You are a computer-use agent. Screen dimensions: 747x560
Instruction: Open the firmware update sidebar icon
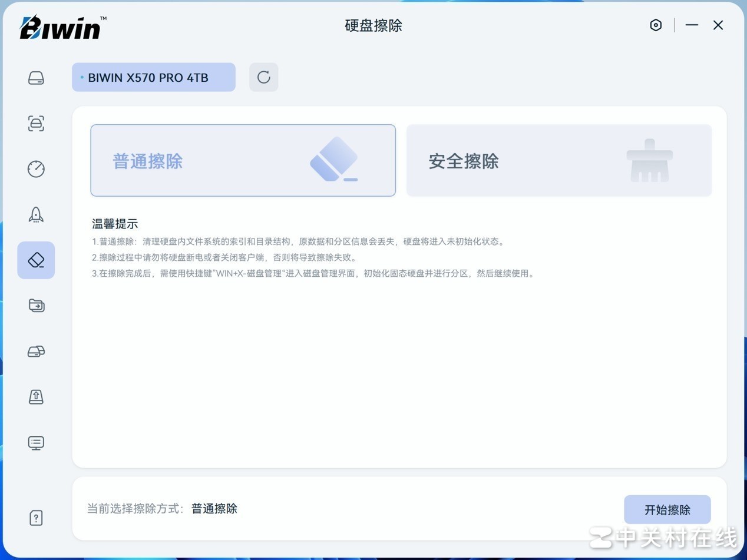[36, 397]
